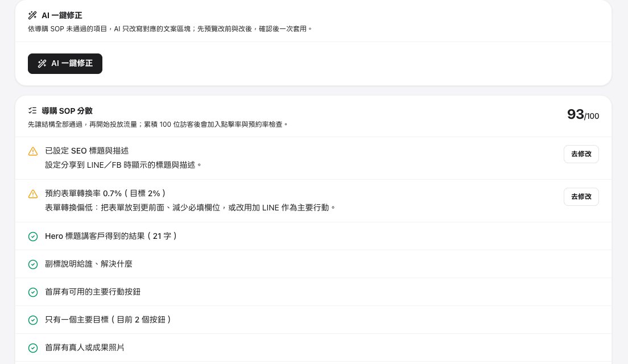
Task: Select the 導購 SOP 分數 heading
Action: pos(67,110)
